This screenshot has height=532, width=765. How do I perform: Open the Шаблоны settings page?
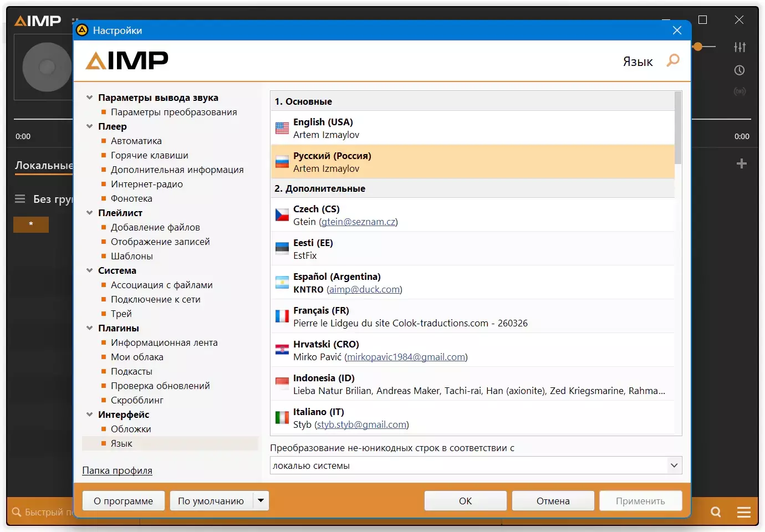pyautogui.click(x=131, y=256)
